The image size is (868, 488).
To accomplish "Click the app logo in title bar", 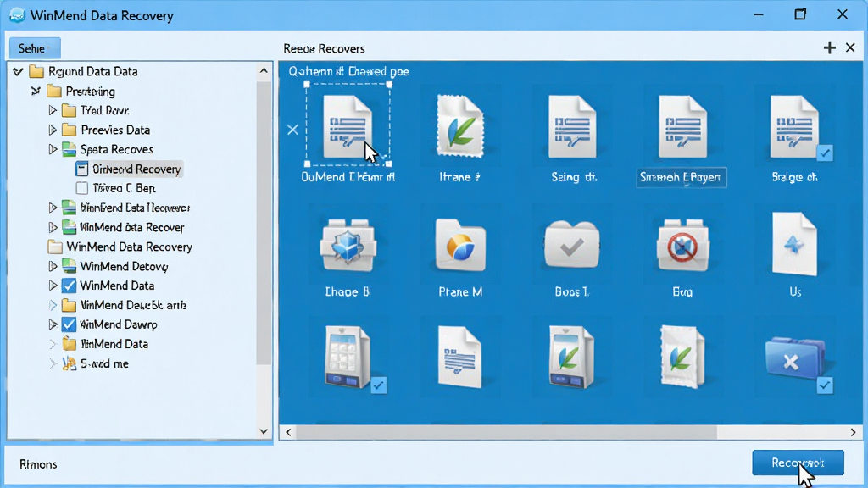I will (17, 15).
